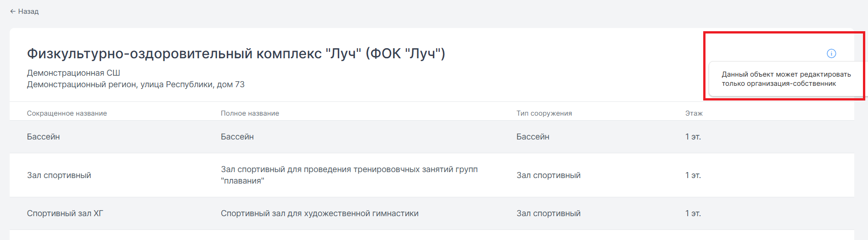Click the info icon near the title

(x=831, y=53)
